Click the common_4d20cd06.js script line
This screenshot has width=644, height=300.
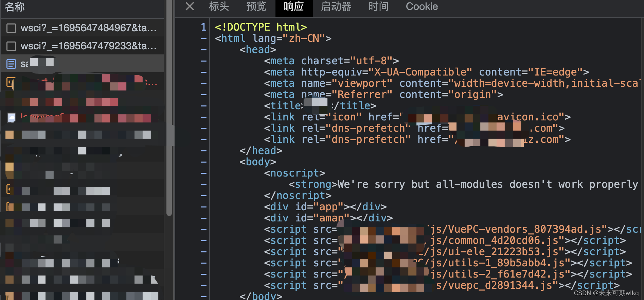click(445, 240)
